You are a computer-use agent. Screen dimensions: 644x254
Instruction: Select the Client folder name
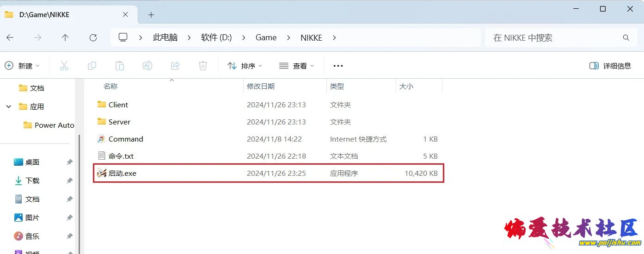[118, 105]
